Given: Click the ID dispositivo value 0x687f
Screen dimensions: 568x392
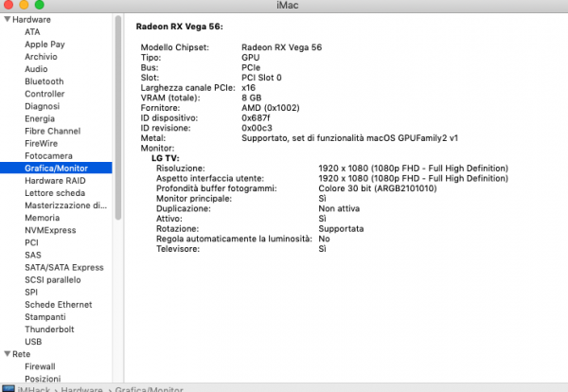Looking at the screenshot, I should click(x=256, y=118).
